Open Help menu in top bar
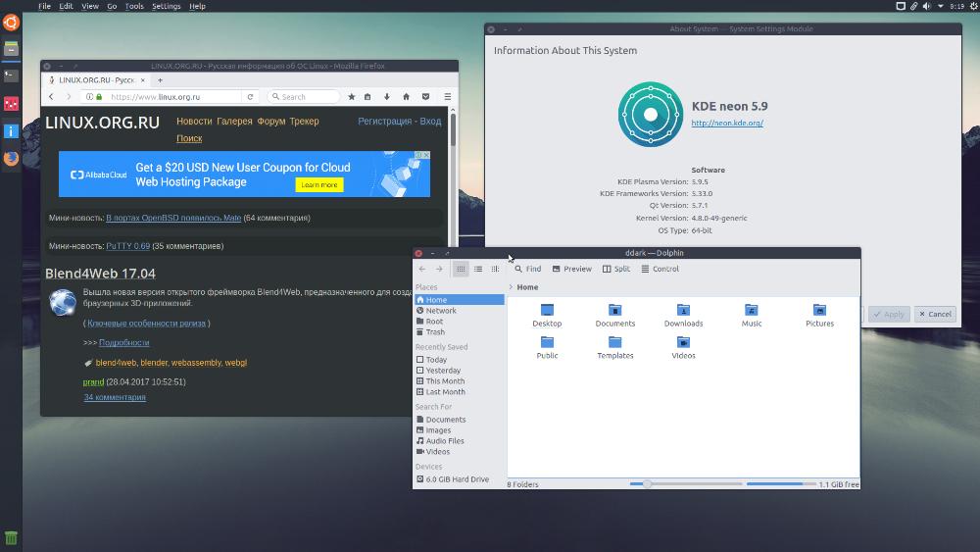This screenshot has height=552, width=980. tap(197, 6)
